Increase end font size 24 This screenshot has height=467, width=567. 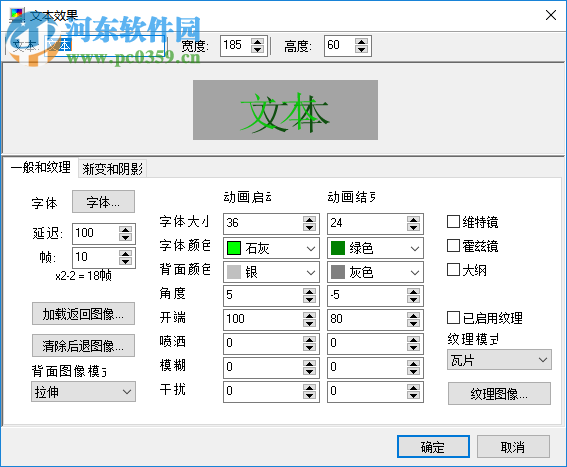click(413, 220)
